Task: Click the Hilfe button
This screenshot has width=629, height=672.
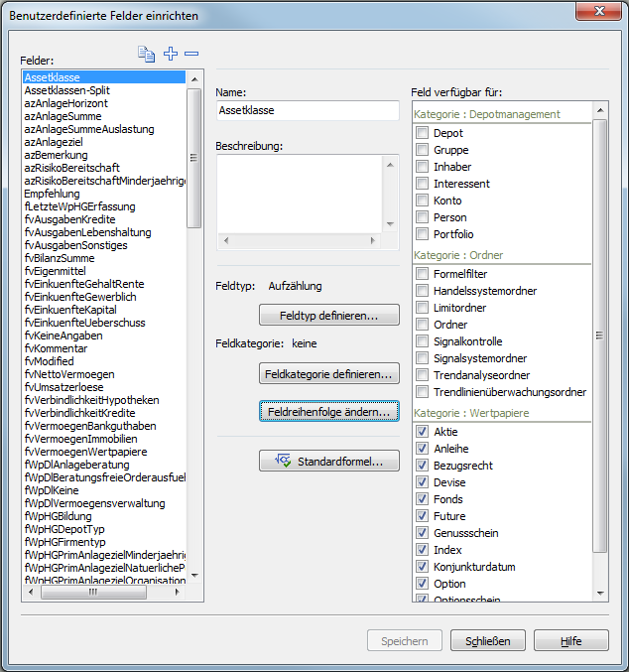Action: [570, 641]
